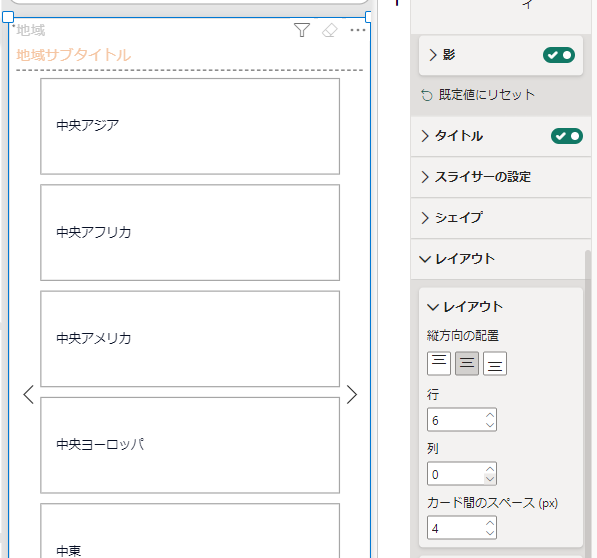Select bottom vertical alignment icon
This screenshot has height=558, width=597.
point(495,363)
